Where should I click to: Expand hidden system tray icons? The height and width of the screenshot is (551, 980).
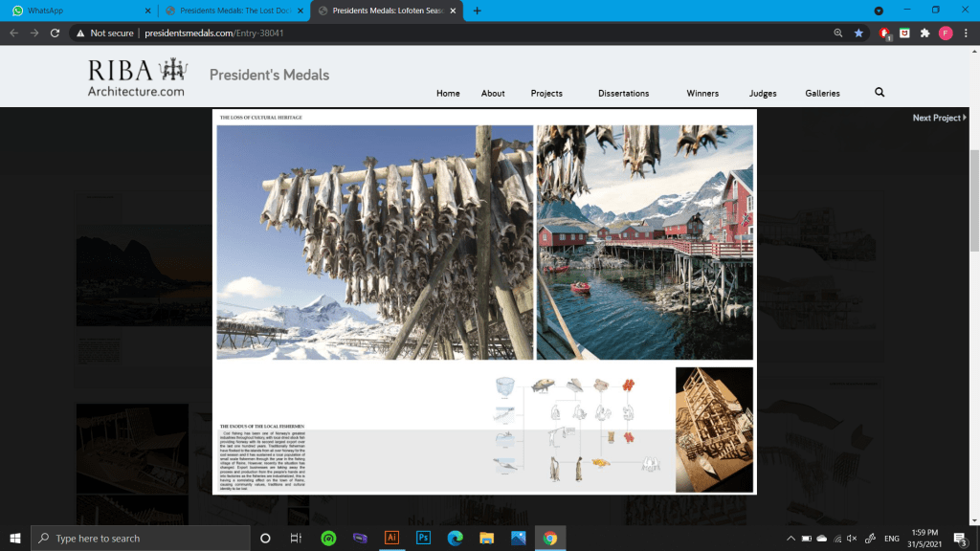click(791, 539)
